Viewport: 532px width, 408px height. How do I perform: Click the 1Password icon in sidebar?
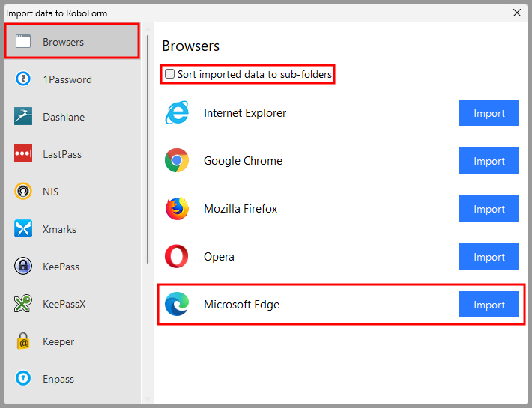[23, 79]
